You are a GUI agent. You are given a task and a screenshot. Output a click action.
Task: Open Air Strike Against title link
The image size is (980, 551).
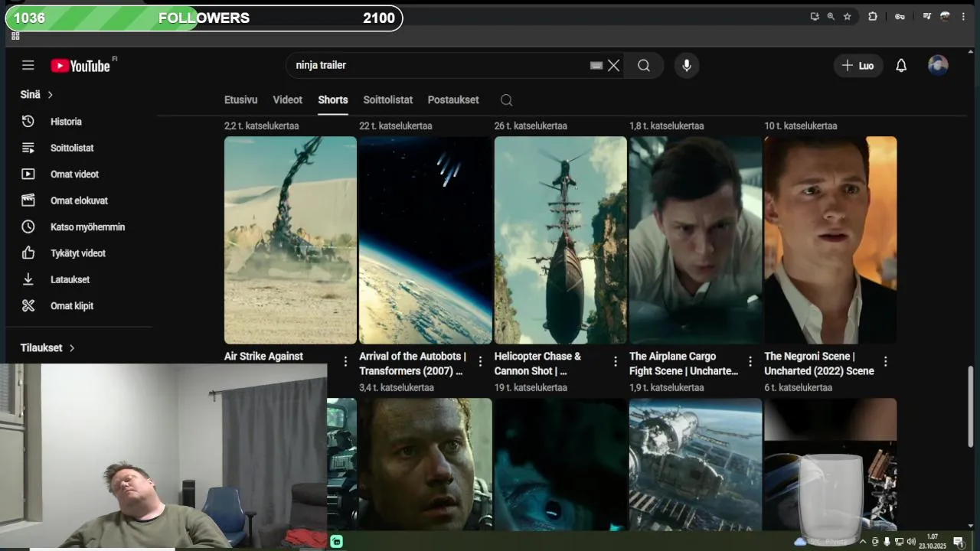coord(263,357)
